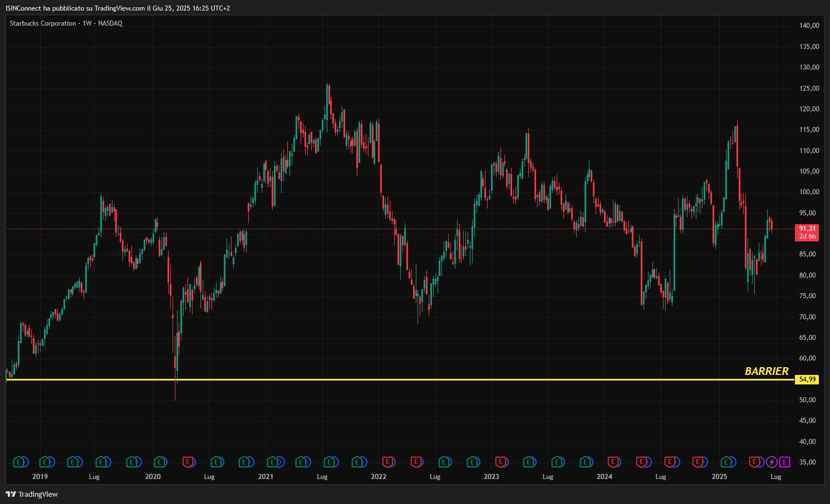Select the yellow horizontal barrier line
Viewport: 830px width, 504px height.
(400, 379)
